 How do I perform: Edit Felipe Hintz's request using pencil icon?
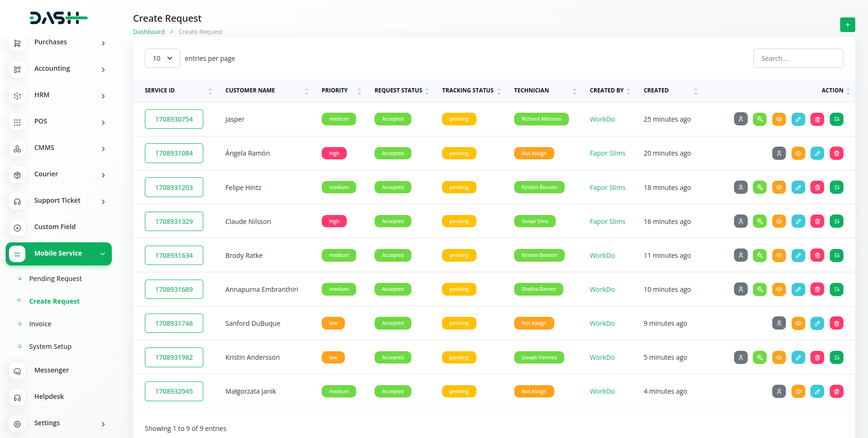(x=798, y=188)
